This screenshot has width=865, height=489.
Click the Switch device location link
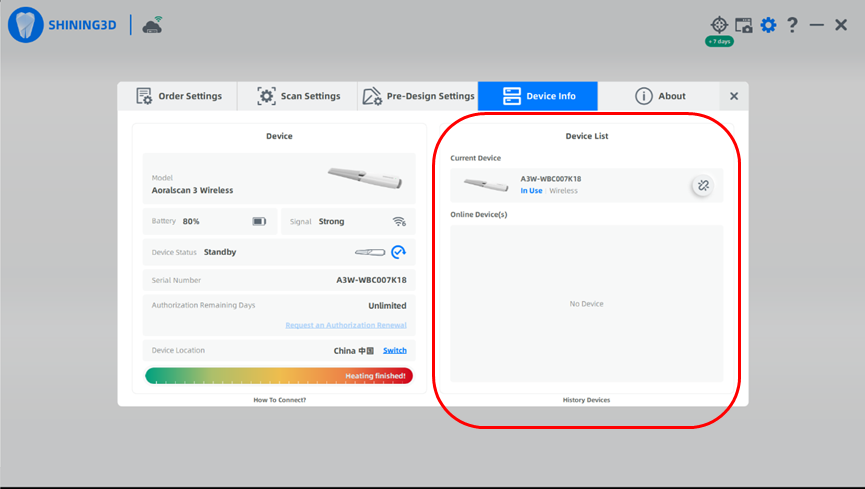click(395, 350)
